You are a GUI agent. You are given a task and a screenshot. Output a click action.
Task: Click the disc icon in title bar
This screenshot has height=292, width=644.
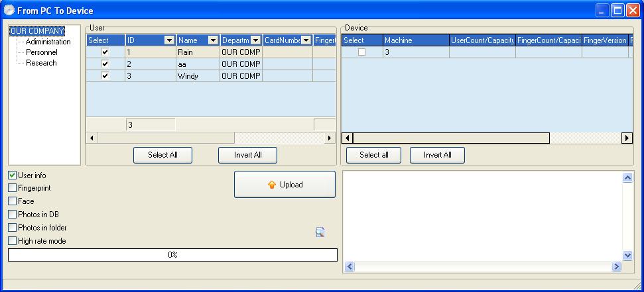point(9,10)
